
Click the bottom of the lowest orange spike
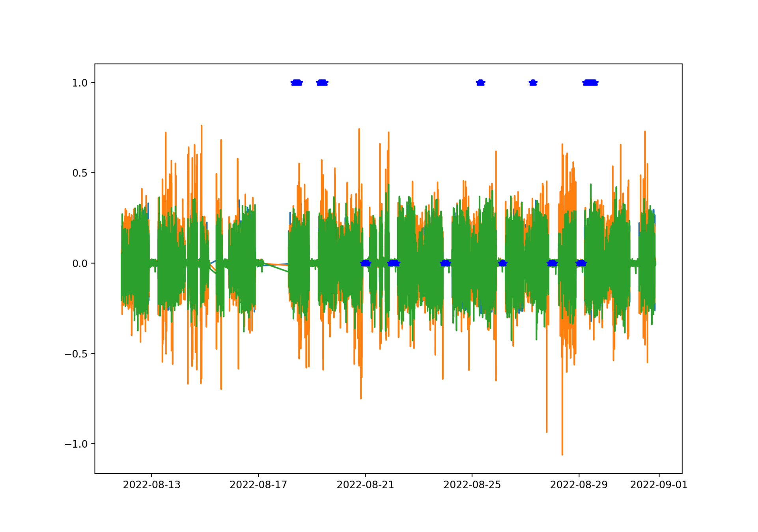tap(562, 454)
